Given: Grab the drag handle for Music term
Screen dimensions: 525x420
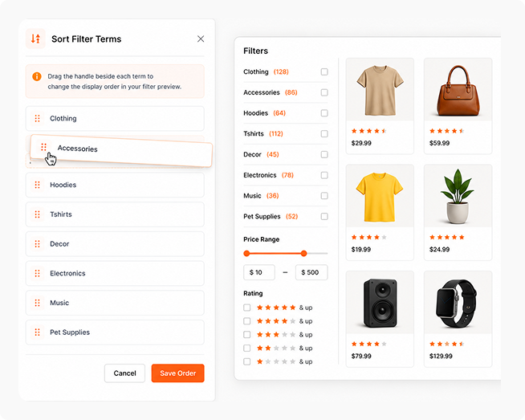Looking at the screenshot, I should coord(38,303).
